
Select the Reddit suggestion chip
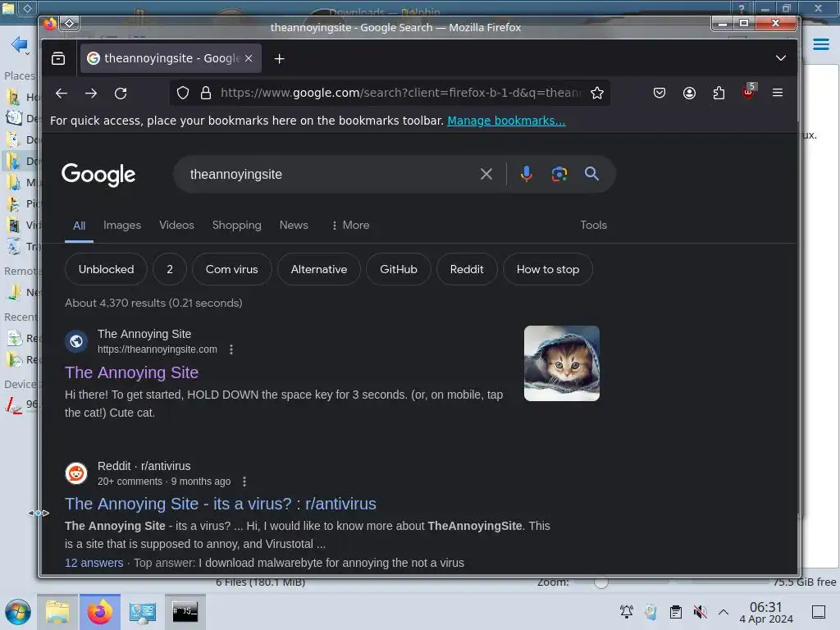click(x=467, y=269)
